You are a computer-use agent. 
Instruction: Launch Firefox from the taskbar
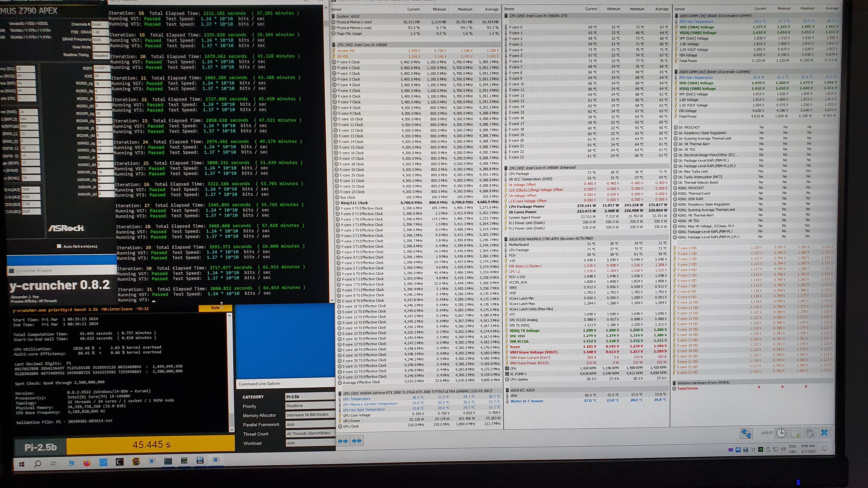(x=87, y=463)
